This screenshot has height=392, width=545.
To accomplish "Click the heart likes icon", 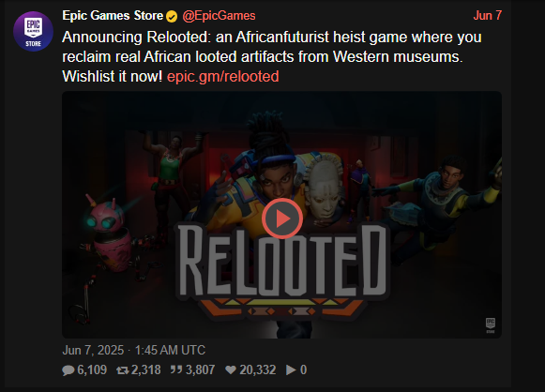I will [x=231, y=369].
